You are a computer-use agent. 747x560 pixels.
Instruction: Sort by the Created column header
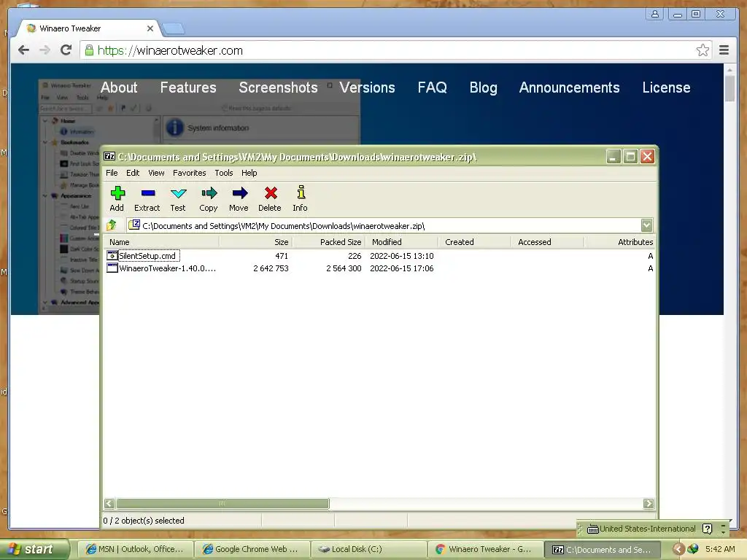point(474,242)
